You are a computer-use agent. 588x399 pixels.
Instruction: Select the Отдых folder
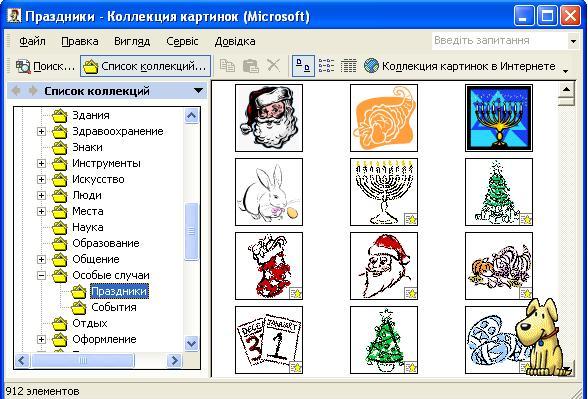point(90,323)
